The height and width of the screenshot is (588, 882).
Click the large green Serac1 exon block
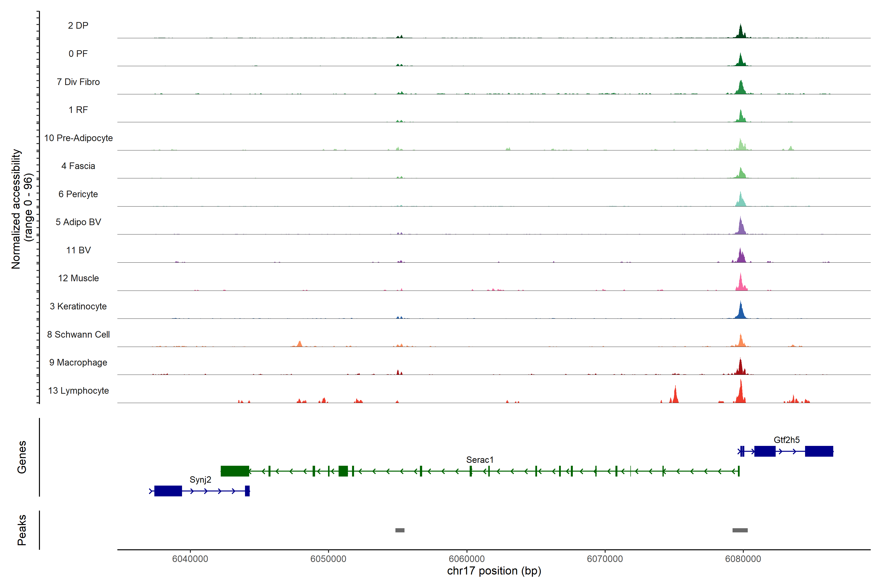[x=235, y=471]
